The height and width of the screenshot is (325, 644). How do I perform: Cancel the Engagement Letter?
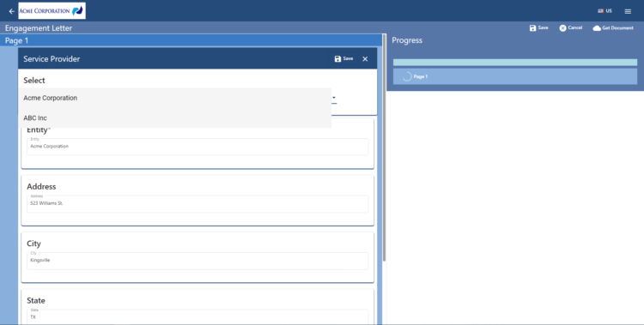point(571,28)
